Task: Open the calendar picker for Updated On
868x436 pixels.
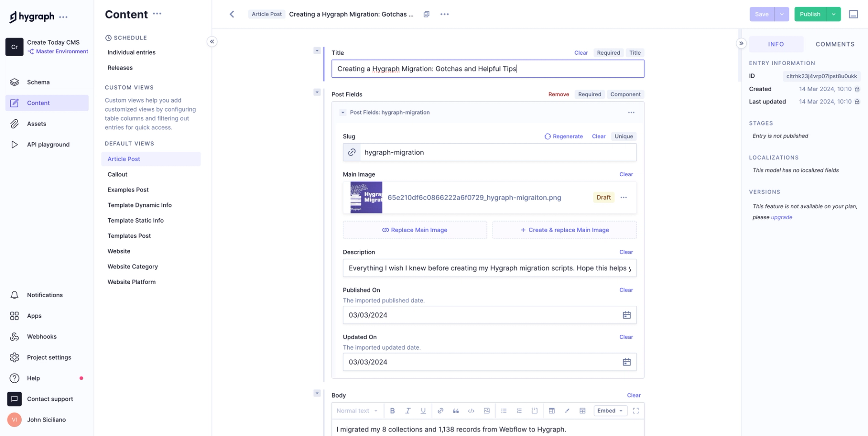Action: point(627,362)
